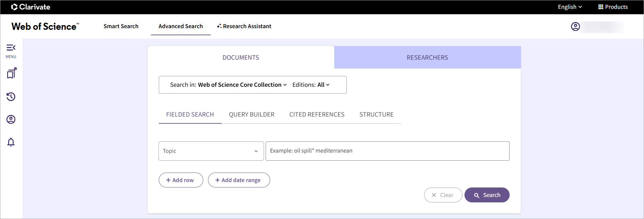The image size is (644, 219).
Task: Select the FIELDED SEARCH tab
Action: tap(190, 115)
